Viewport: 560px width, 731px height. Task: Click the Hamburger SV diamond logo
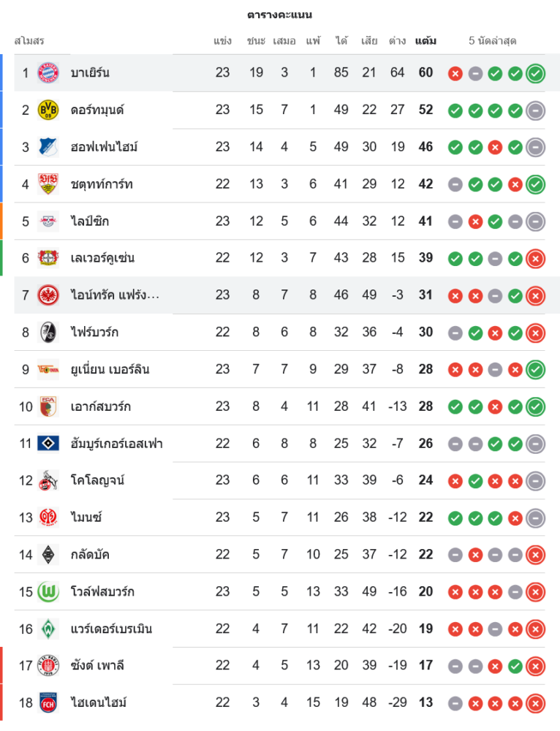[x=48, y=443]
